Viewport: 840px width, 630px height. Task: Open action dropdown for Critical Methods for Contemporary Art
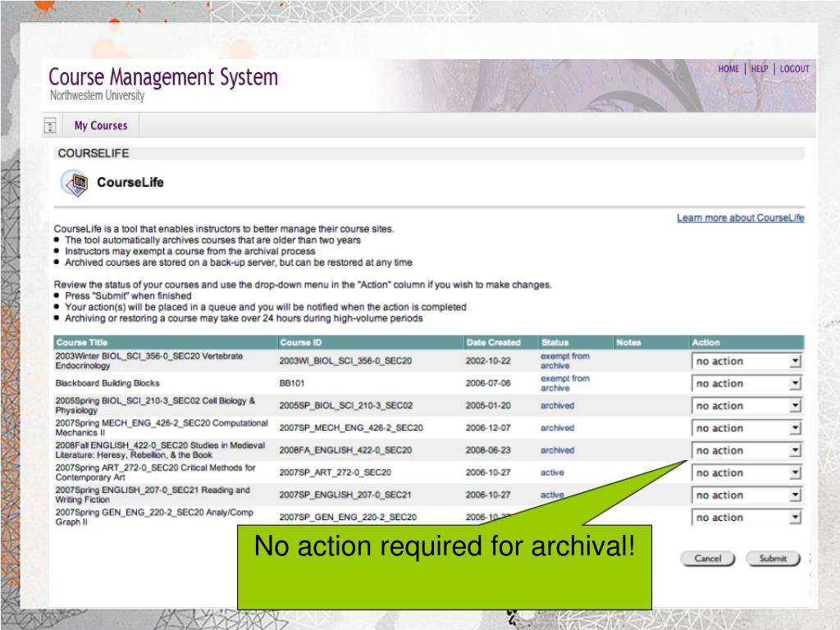point(746,473)
